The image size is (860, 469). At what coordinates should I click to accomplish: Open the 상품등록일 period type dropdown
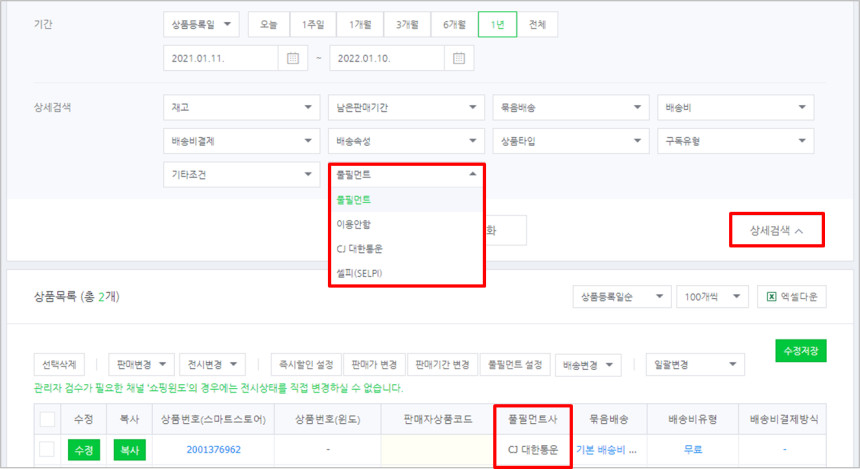[201, 25]
